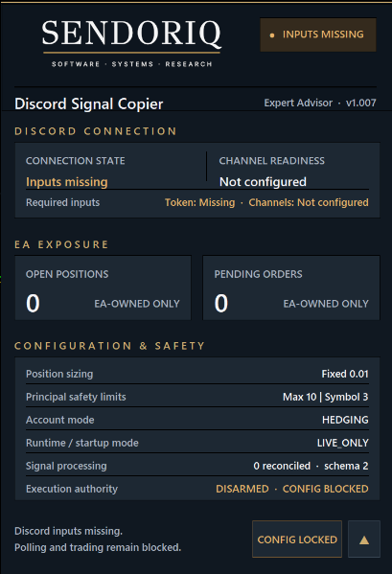Click the DISARMED execution authority status
This screenshot has width=392, height=574.
(x=242, y=489)
